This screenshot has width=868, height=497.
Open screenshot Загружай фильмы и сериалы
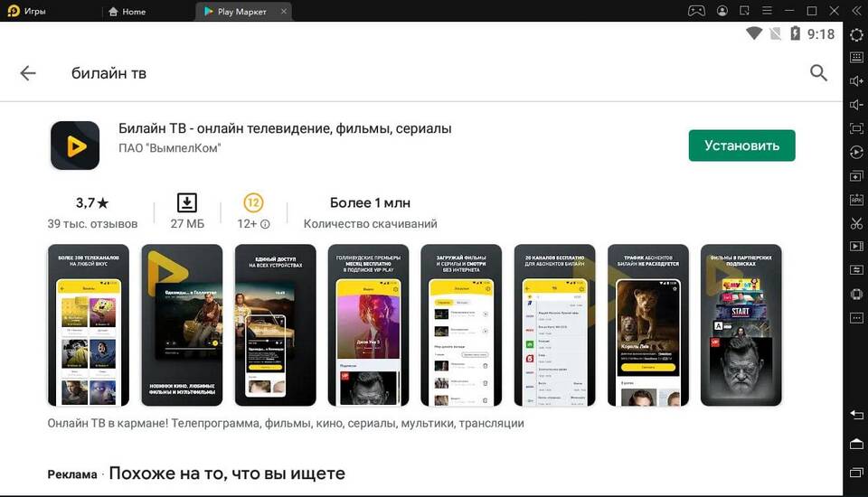pos(461,325)
